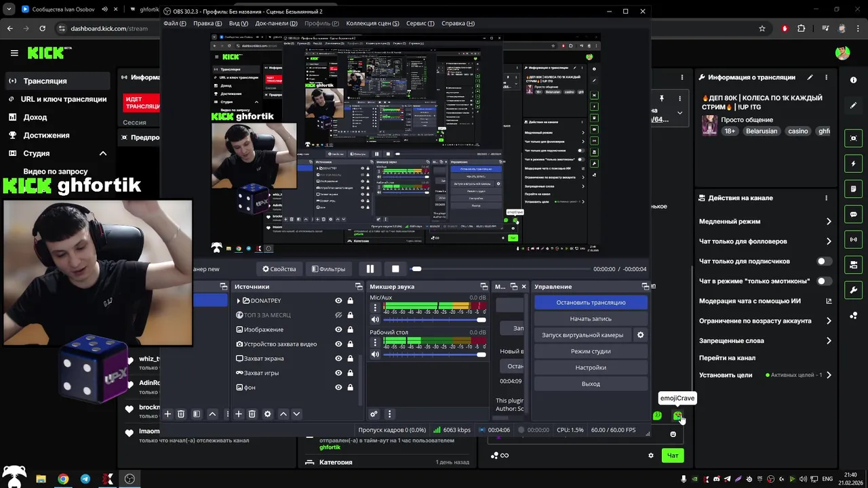Open three-dot menu of stream info panel
This screenshot has width=868, height=488.
[x=826, y=77]
